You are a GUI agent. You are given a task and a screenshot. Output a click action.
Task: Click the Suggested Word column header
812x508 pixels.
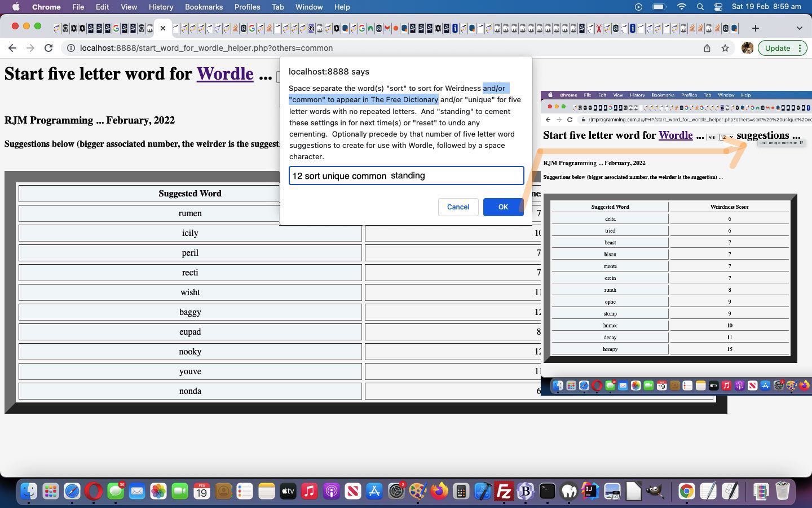pyautogui.click(x=190, y=194)
